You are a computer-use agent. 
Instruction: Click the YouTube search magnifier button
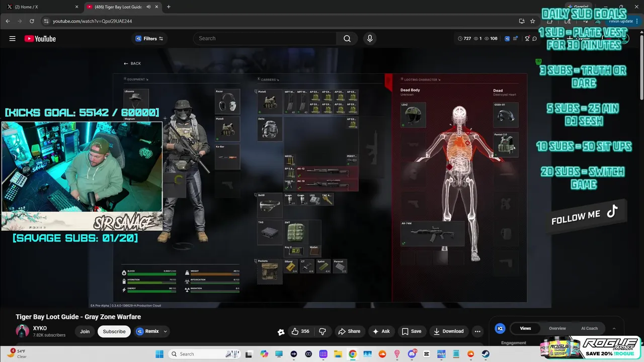click(x=347, y=39)
